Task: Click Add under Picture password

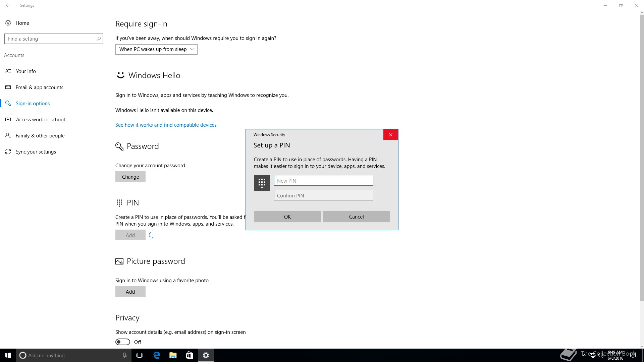Action: pos(130,292)
